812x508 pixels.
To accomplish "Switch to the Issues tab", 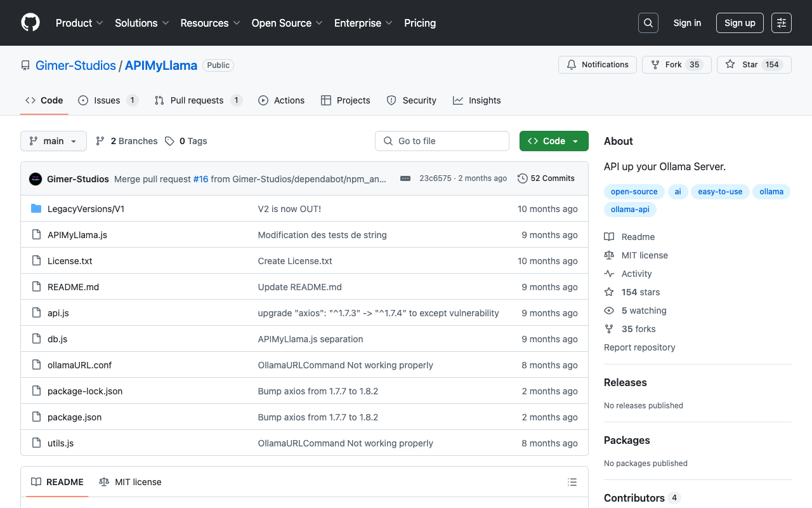I will pos(108,100).
